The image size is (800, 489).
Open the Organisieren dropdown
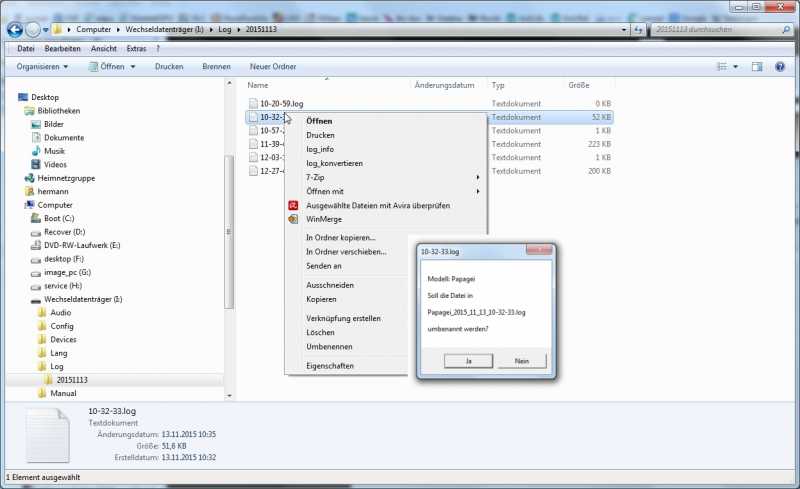click(x=42, y=66)
